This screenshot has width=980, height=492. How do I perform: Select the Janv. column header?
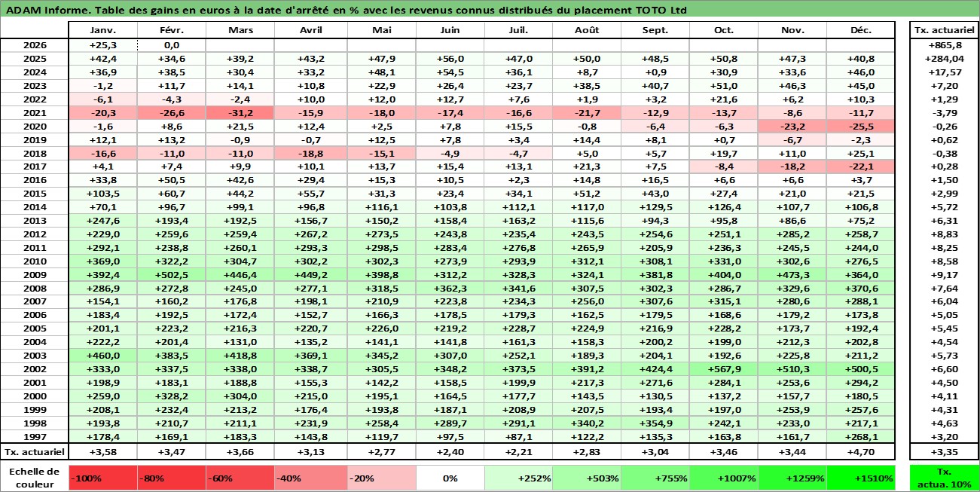coord(102,30)
